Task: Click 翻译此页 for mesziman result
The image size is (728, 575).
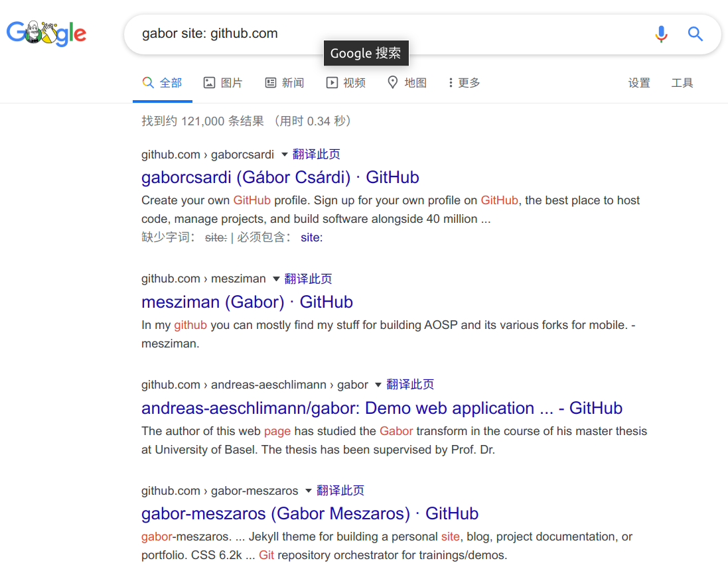Action: pyautogui.click(x=308, y=279)
